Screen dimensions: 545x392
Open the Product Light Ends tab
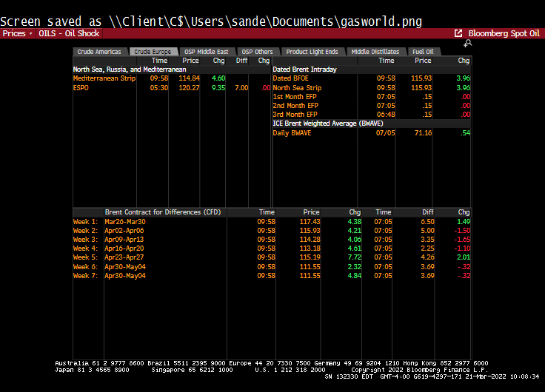coord(312,52)
